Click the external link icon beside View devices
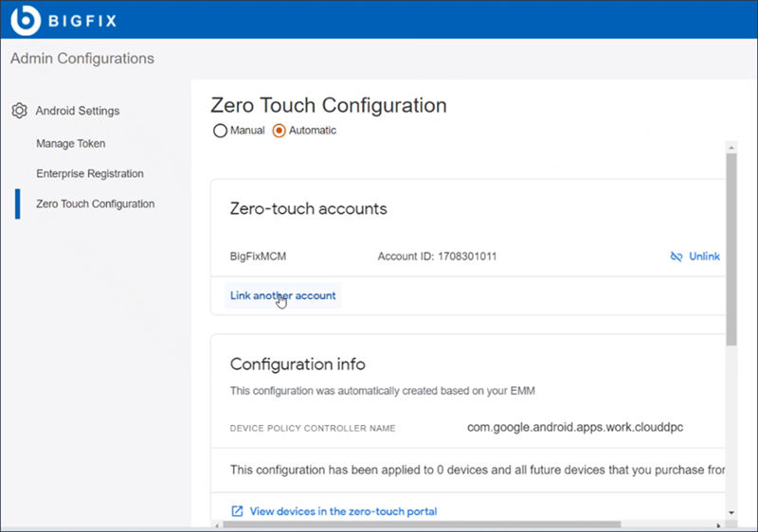The height and width of the screenshot is (532, 758). point(237,511)
